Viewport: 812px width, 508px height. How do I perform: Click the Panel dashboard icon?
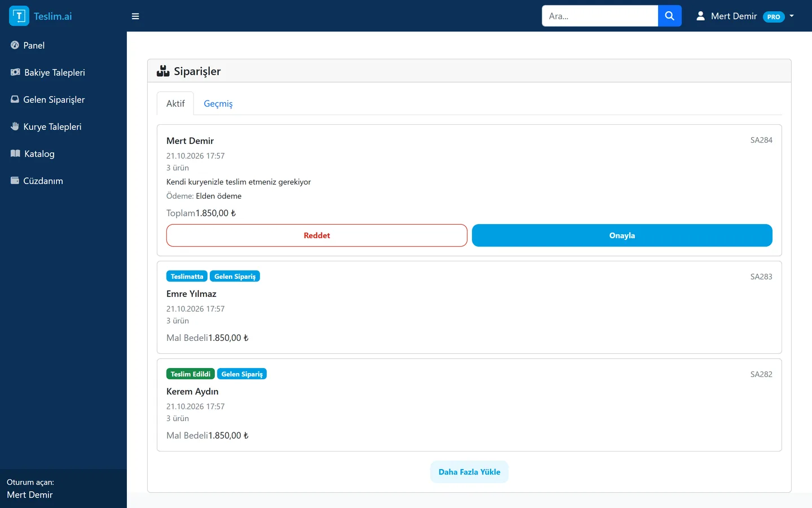click(15, 45)
